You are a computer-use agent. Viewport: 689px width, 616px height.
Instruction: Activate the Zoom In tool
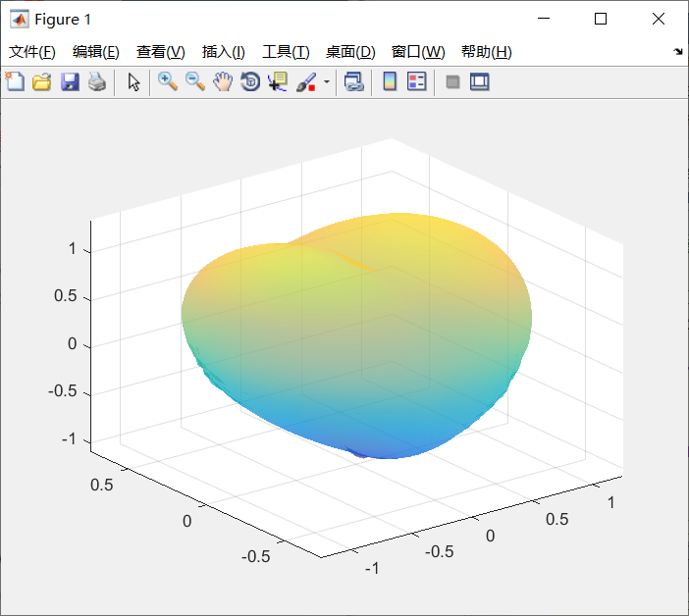[168, 81]
